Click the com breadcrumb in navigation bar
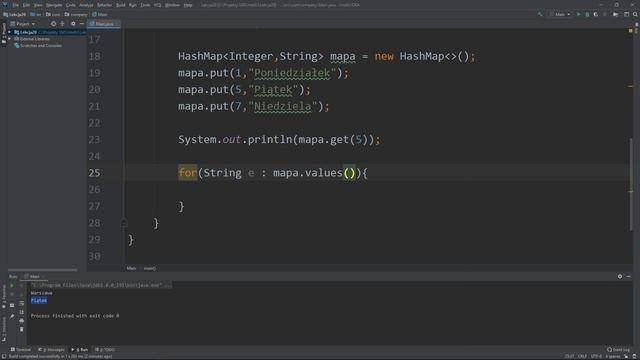Viewport: 640px width, 360px height. [x=53, y=14]
